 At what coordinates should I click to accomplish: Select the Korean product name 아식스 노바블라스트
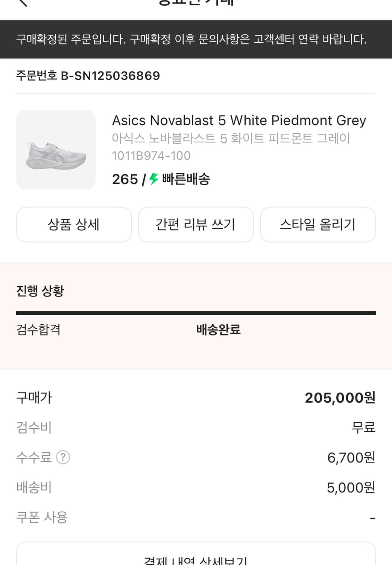pos(231,138)
